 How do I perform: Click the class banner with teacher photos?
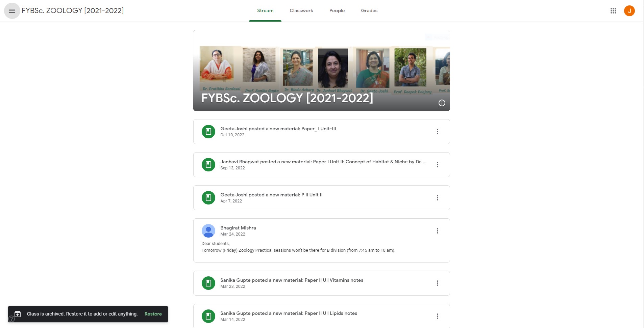tap(321, 71)
